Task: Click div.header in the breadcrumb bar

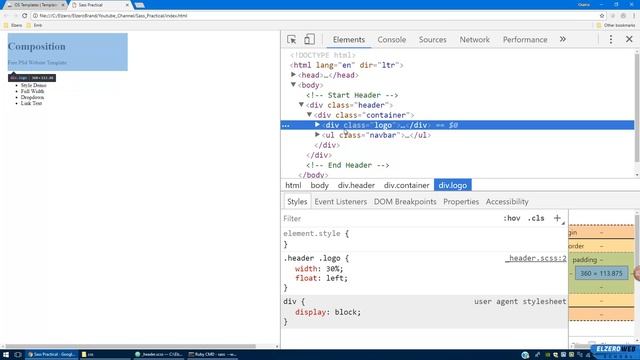Action: point(356,185)
